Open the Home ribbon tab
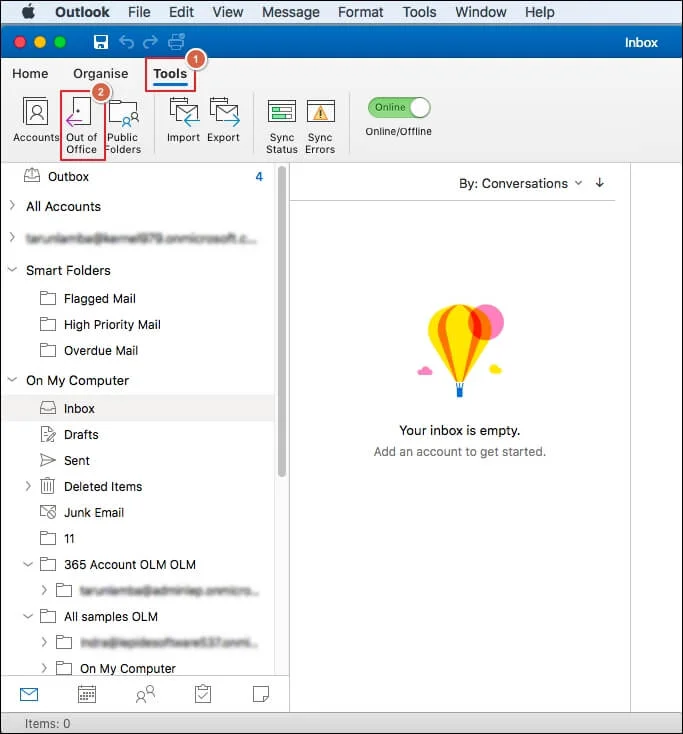The width and height of the screenshot is (683, 734). (x=30, y=73)
